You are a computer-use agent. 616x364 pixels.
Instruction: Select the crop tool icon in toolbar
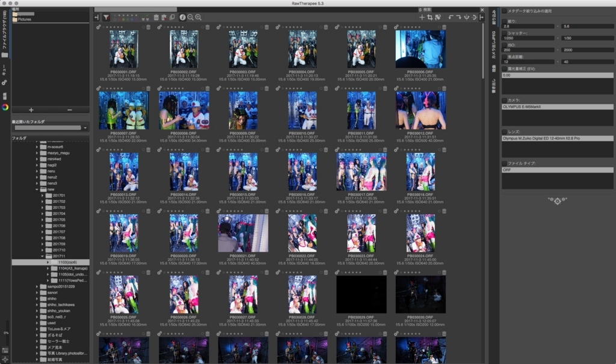tap(430, 17)
